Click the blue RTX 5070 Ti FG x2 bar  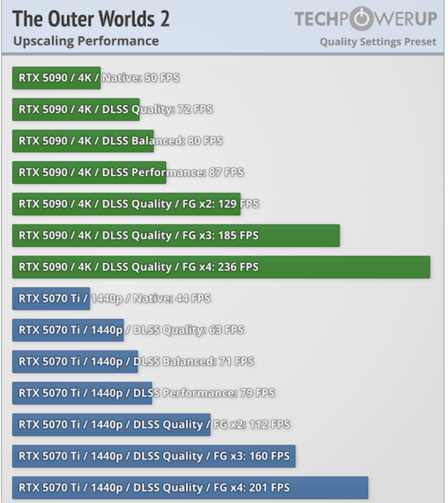(111, 425)
